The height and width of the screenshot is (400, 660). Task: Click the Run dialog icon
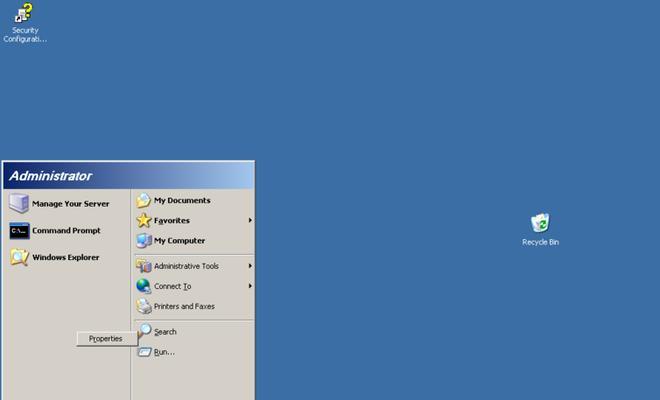pos(144,352)
